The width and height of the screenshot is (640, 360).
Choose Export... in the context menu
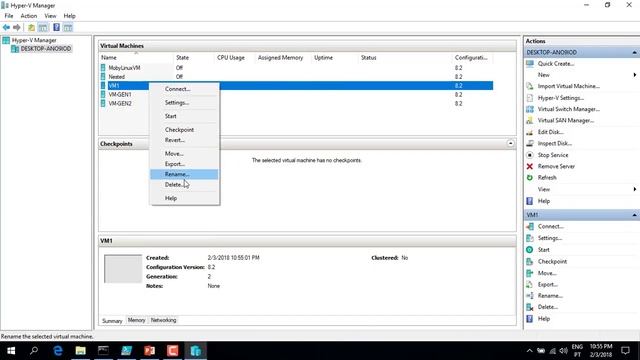(184, 164)
